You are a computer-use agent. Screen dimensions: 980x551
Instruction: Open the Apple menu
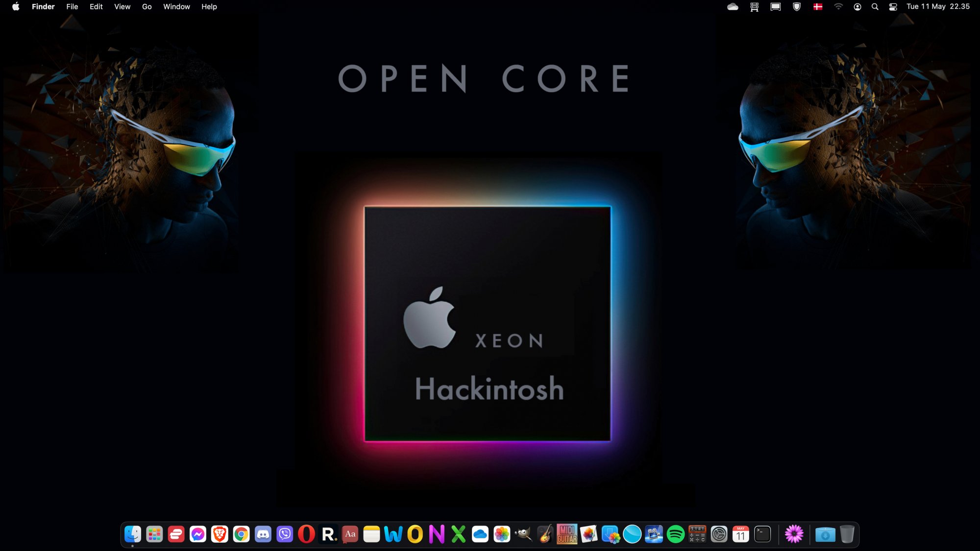(x=16, y=6)
